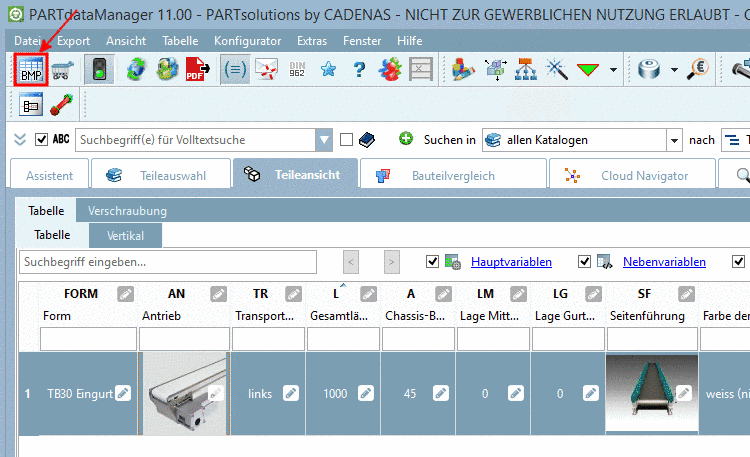Click the magic wand toolbar icon
Viewport: 750px width, 457px height.
pyautogui.click(x=557, y=70)
